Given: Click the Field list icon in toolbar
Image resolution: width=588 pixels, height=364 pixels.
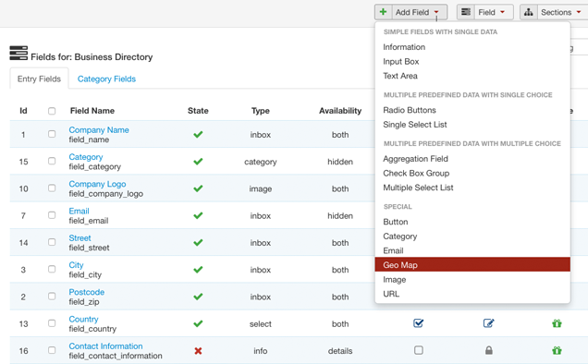Looking at the screenshot, I should pyautogui.click(x=466, y=12).
